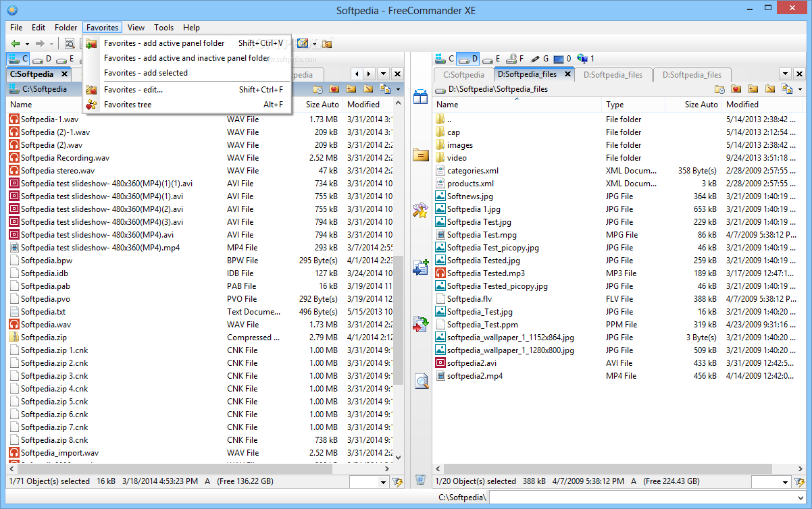Open right panel folder tree dropdown arrow

(x=801, y=89)
